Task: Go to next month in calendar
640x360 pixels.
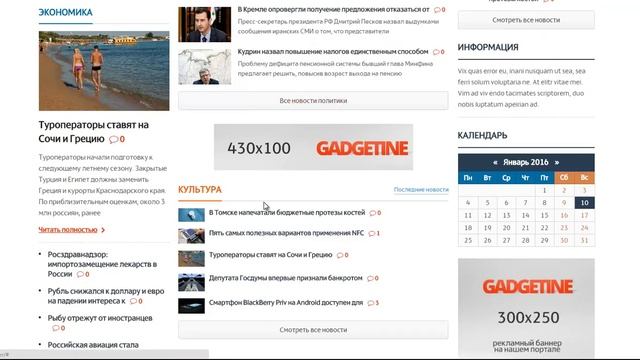Action: click(x=557, y=162)
